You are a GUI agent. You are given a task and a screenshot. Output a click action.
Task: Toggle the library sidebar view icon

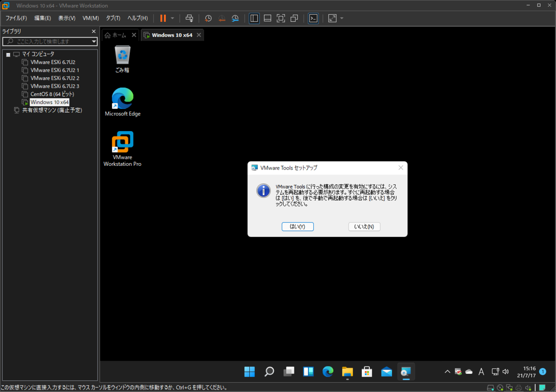pyautogui.click(x=254, y=18)
